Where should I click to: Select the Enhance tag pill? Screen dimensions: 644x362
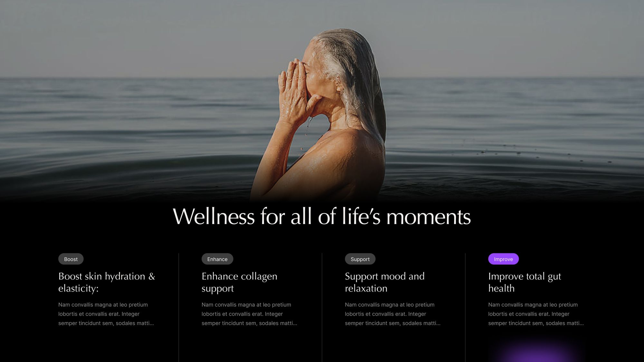pos(217,259)
